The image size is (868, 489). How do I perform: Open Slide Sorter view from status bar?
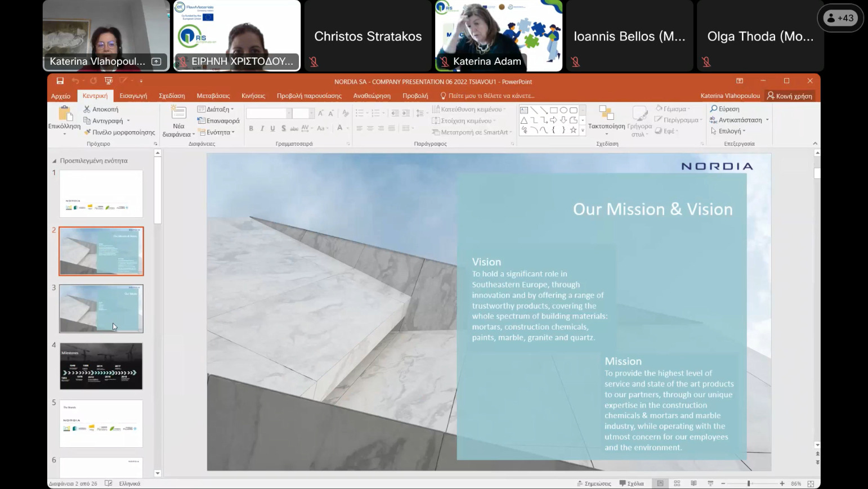(x=677, y=483)
